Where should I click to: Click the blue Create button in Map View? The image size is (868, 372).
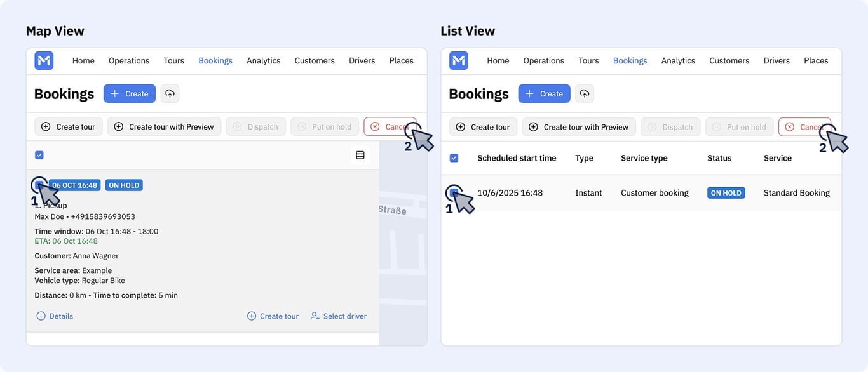pyautogui.click(x=130, y=93)
